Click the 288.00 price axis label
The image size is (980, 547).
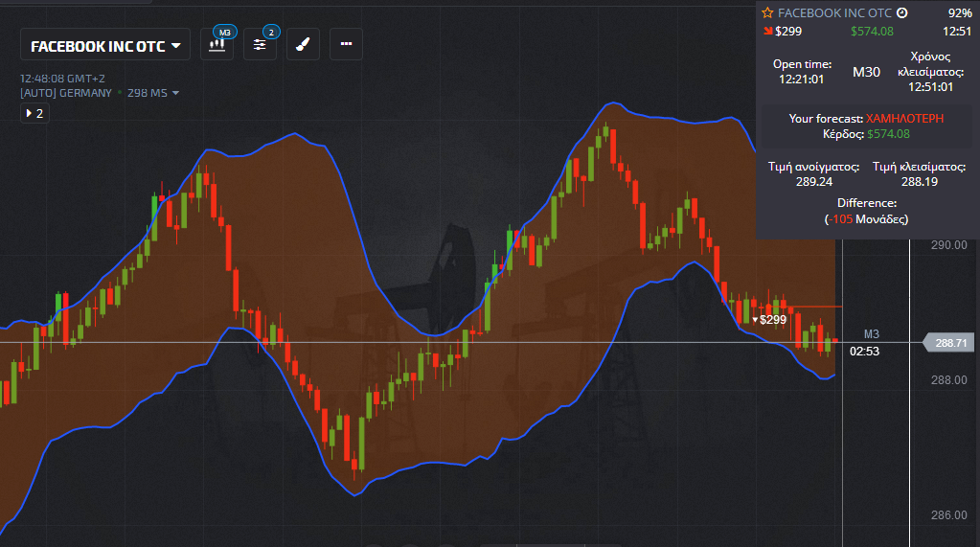coord(948,380)
